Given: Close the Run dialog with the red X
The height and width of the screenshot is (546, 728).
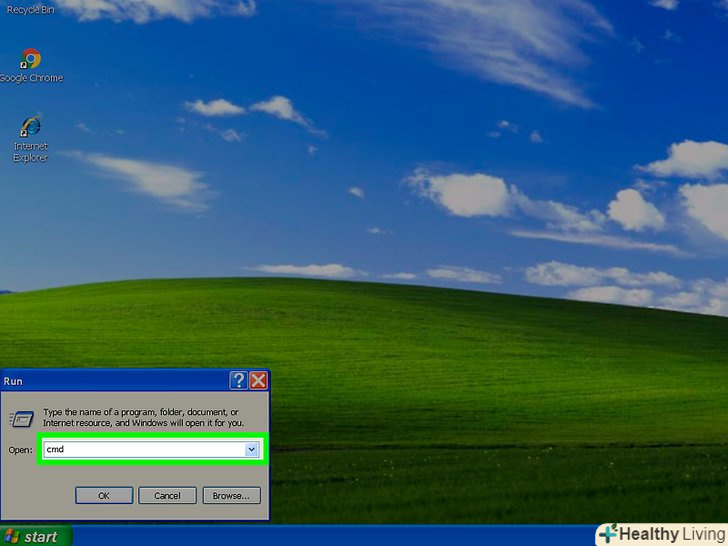Looking at the screenshot, I should pyautogui.click(x=258, y=381).
